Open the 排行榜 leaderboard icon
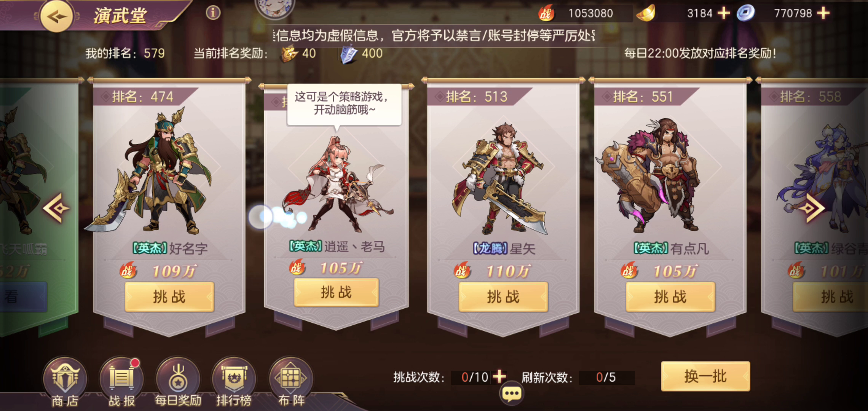This screenshot has width=868, height=411. (x=234, y=382)
